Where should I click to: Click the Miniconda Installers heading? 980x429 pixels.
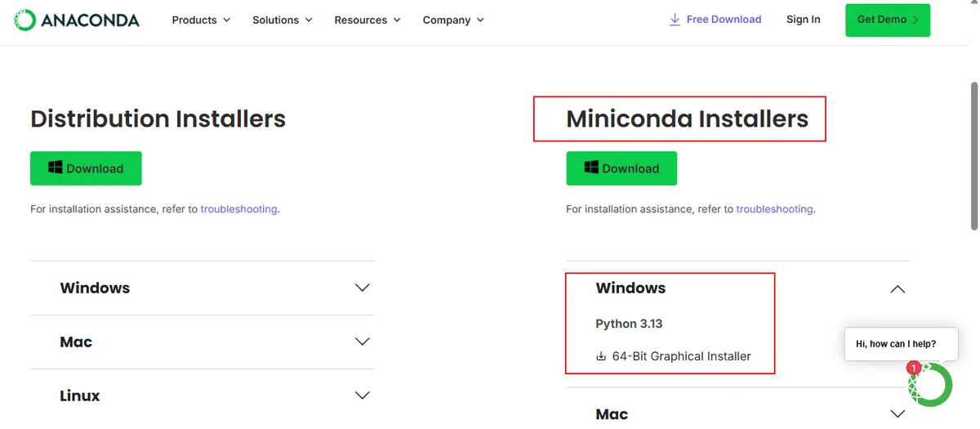click(687, 118)
